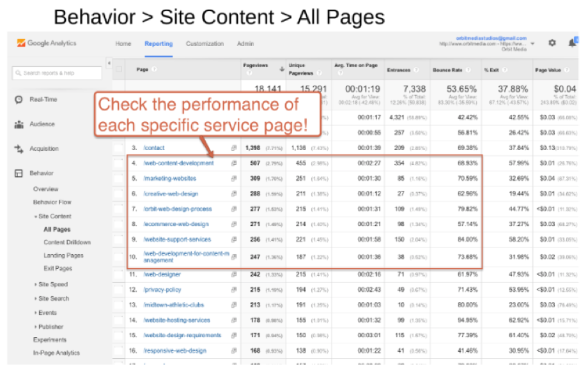Viewport: 588px width, 369px height.
Task: Open /web-content-development external link icon
Action: click(234, 163)
